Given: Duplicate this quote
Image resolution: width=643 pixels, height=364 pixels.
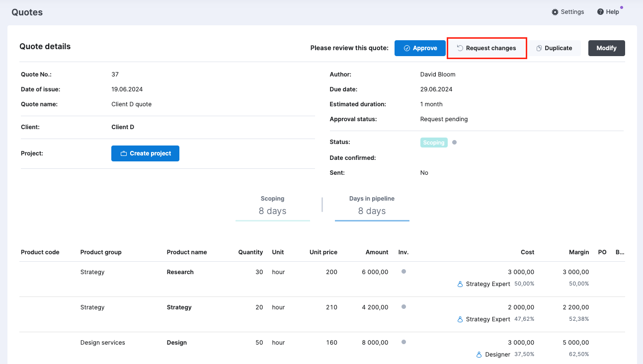Looking at the screenshot, I should point(554,48).
